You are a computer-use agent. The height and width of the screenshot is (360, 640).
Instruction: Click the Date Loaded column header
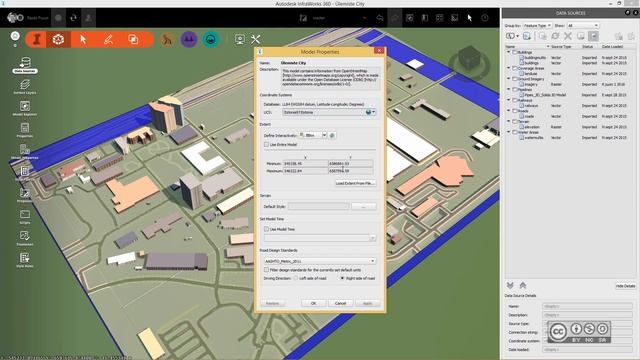tap(612, 47)
